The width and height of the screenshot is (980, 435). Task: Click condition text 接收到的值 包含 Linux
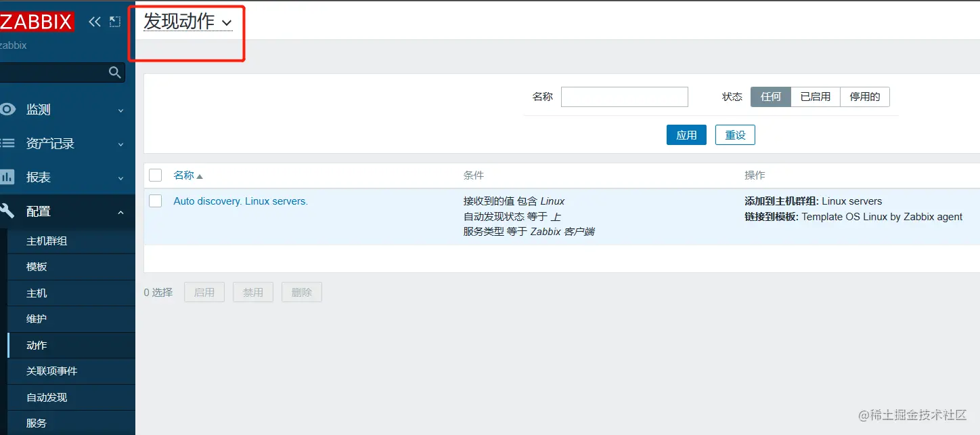(514, 201)
